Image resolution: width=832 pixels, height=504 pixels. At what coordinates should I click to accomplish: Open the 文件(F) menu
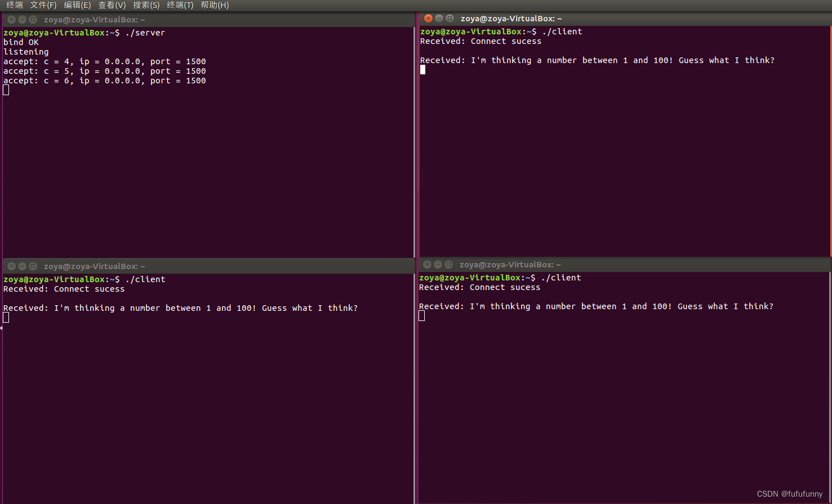(43, 5)
